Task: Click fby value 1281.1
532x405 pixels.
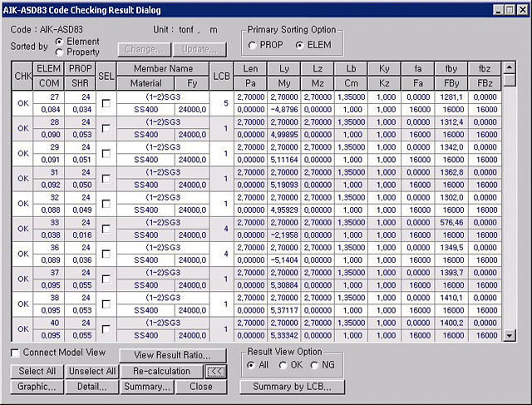Action: tap(451, 97)
